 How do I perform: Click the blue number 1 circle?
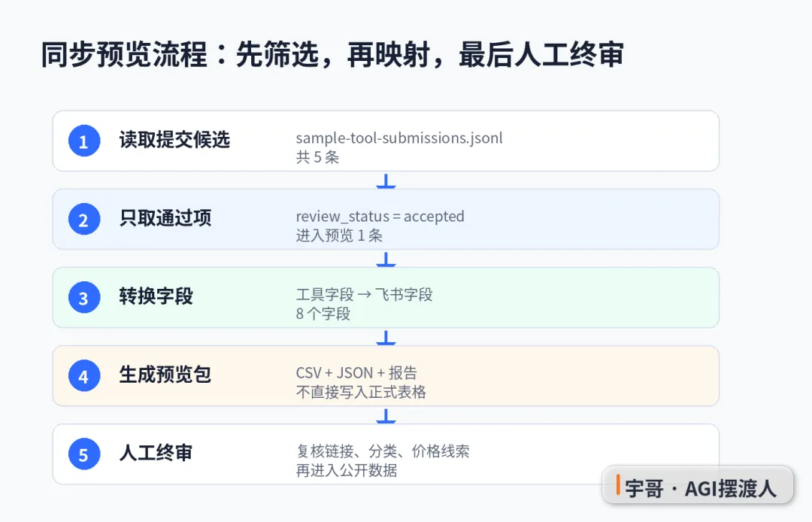tap(84, 141)
